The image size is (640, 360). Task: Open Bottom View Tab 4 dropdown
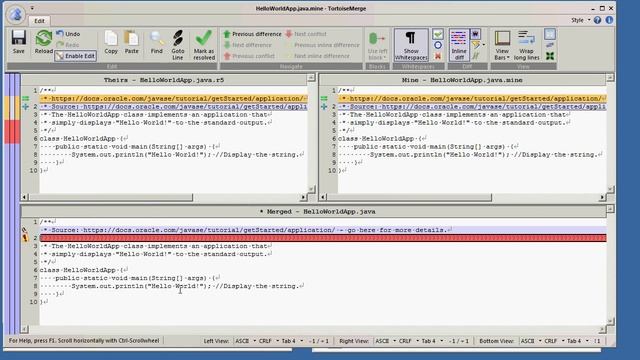577,341
